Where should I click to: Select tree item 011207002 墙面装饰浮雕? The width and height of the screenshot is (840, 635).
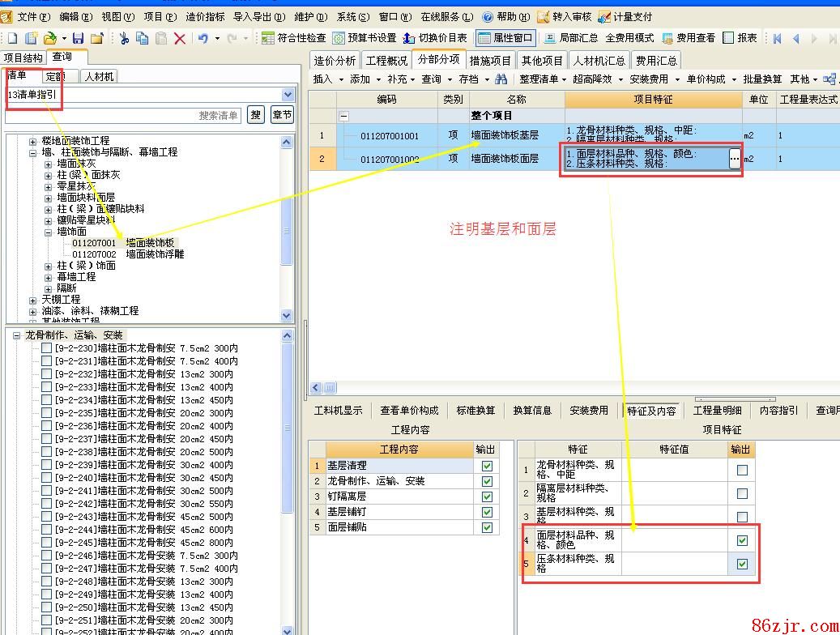[x=128, y=254]
